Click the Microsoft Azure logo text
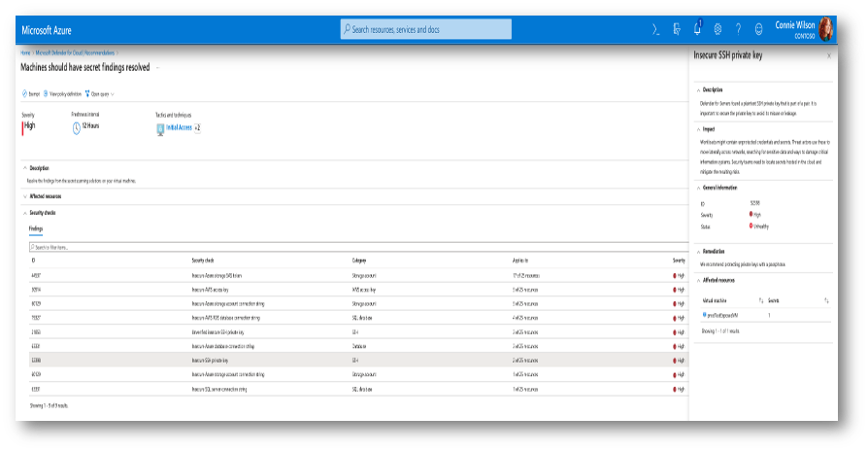868x451 pixels. pyautogui.click(x=47, y=30)
